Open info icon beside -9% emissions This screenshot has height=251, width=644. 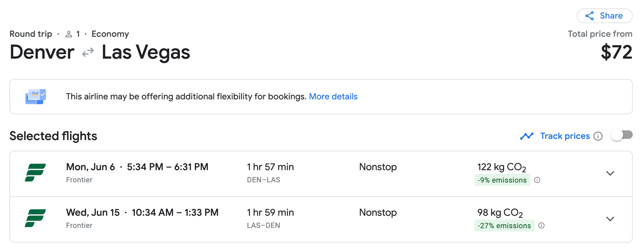coord(537,180)
